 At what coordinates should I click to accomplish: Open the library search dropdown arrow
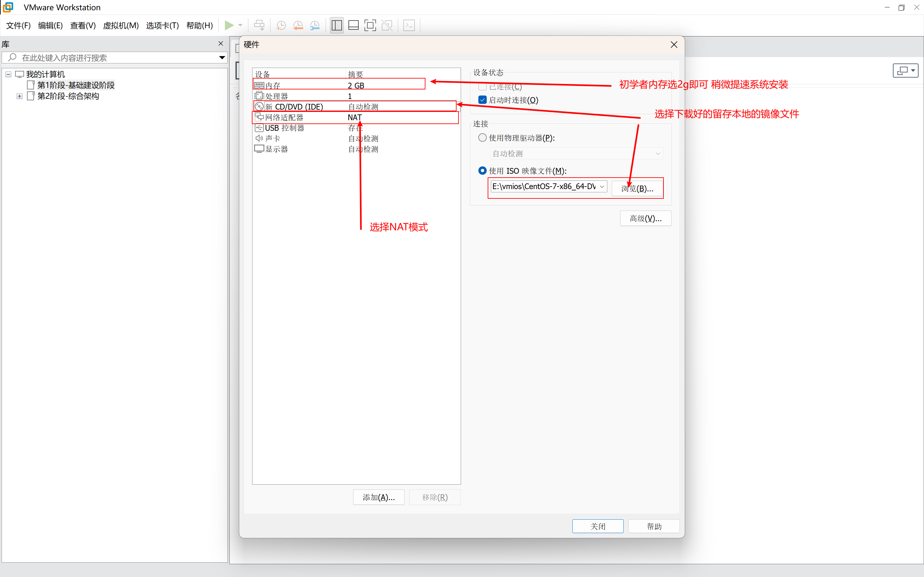(222, 58)
